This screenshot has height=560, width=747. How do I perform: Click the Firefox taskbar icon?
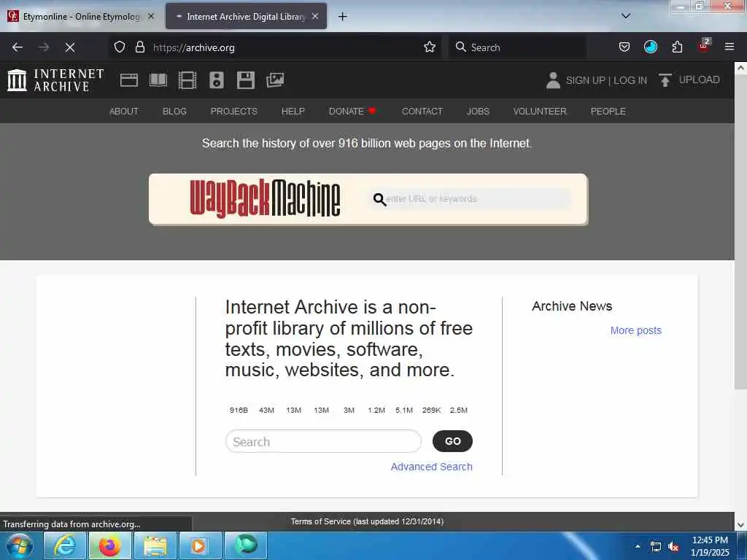tap(109, 545)
